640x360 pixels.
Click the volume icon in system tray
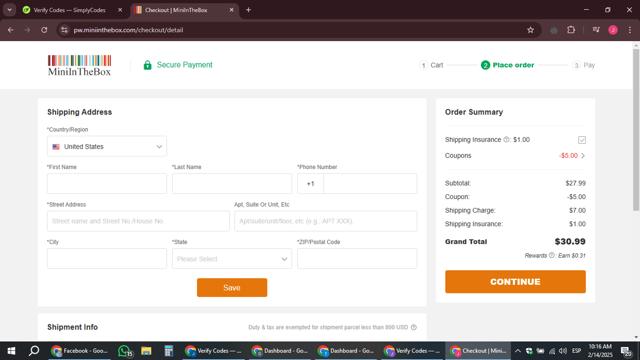click(563, 351)
